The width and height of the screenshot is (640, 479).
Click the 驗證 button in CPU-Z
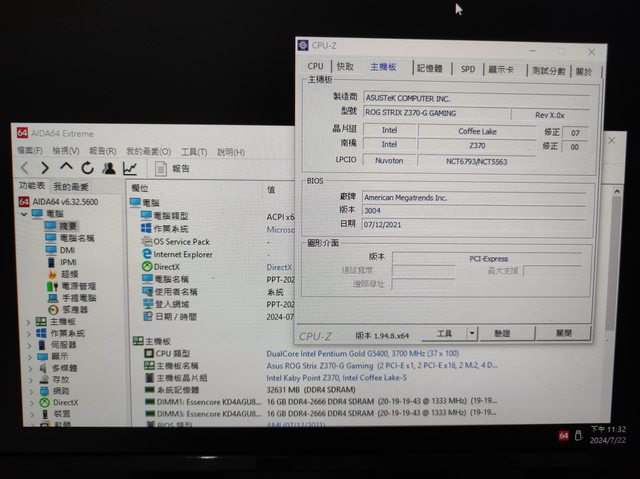(502, 333)
